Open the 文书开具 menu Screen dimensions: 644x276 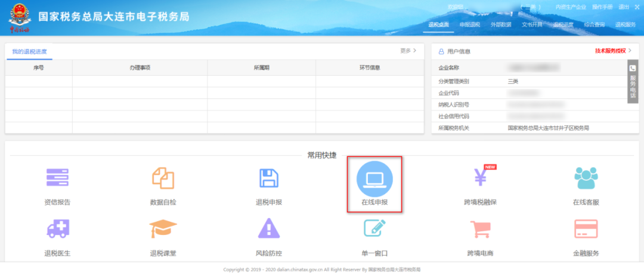coord(532,24)
